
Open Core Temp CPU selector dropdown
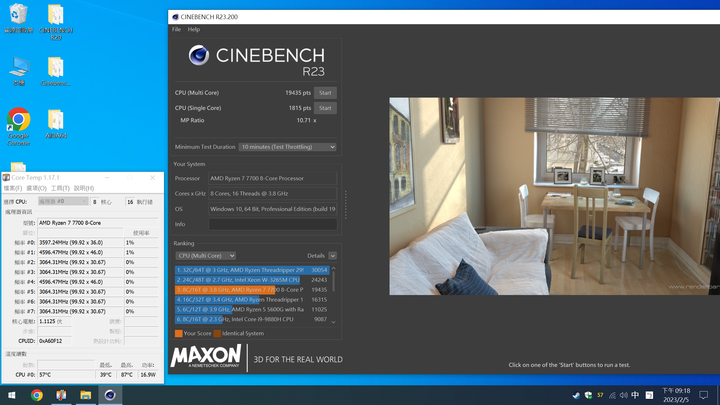[63, 202]
